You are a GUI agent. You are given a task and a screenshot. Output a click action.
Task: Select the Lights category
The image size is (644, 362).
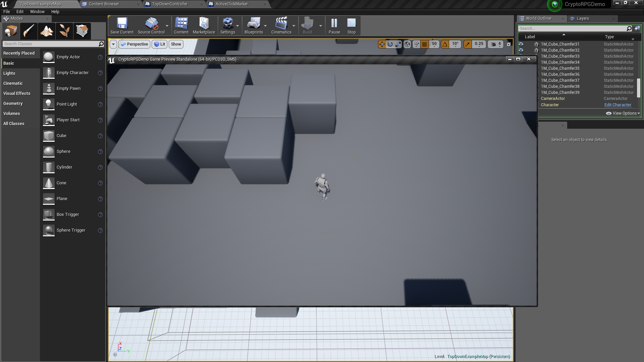click(x=9, y=73)
